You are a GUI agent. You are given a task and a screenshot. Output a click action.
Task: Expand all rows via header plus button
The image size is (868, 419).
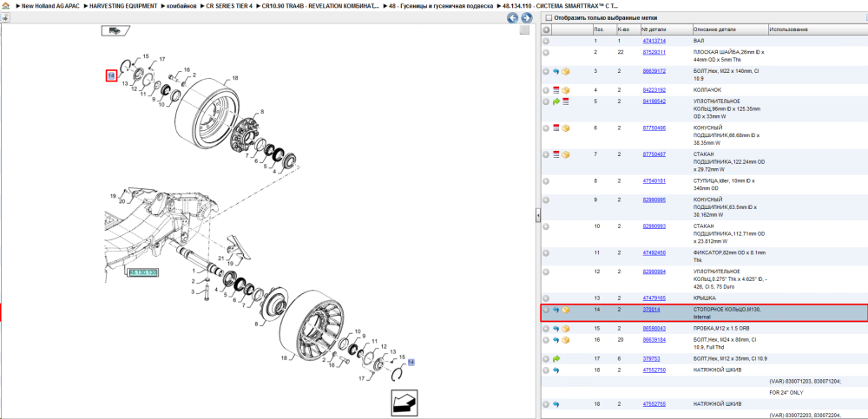click(x=546, y=29)
